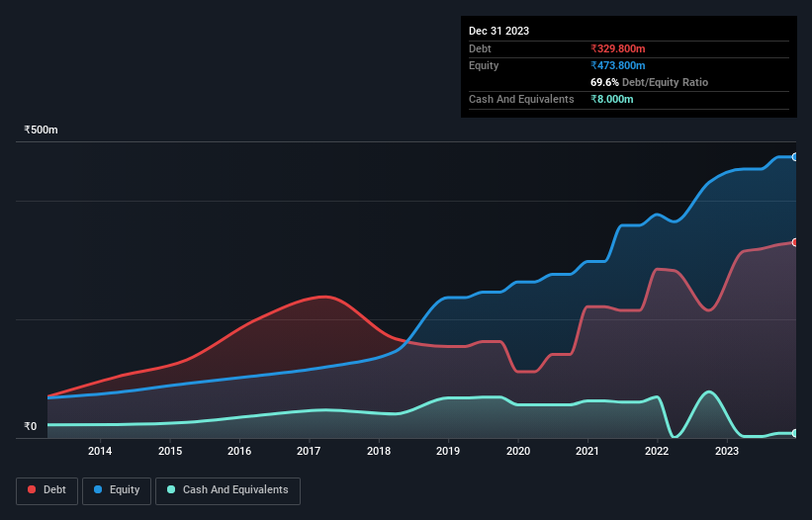Click the 2021 x-axis label

click(587, 451)
